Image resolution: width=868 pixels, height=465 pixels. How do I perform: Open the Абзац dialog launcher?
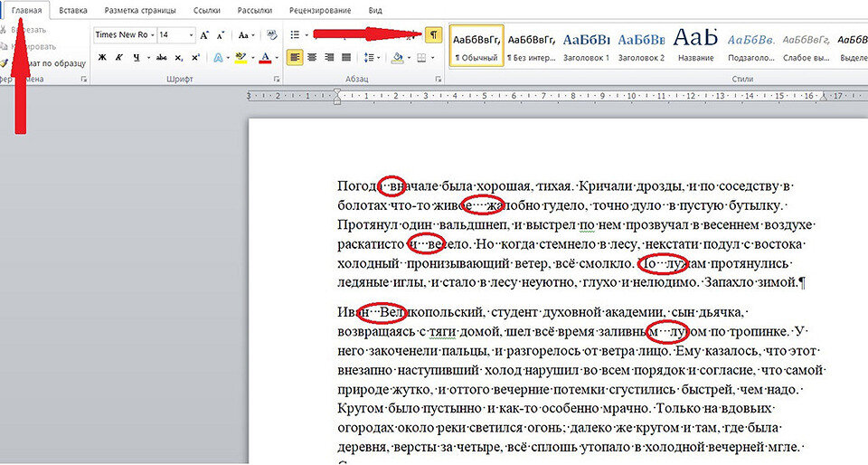(x=439, y=80)
